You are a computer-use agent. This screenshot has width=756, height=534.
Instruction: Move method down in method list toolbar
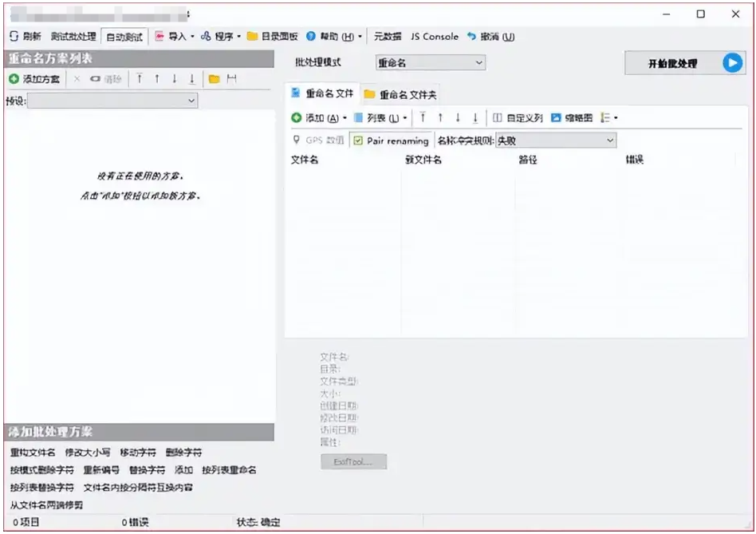[175, 78]
